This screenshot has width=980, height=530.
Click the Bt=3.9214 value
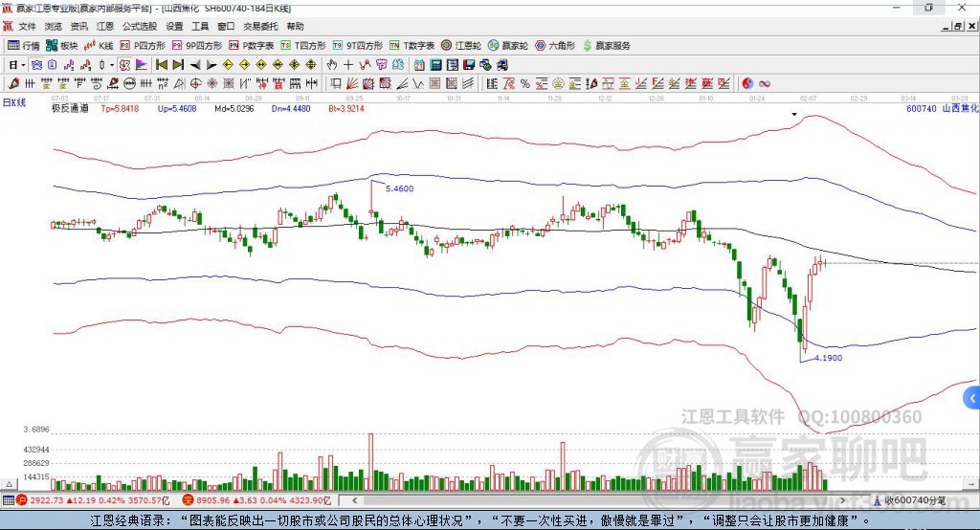(346, 108)
